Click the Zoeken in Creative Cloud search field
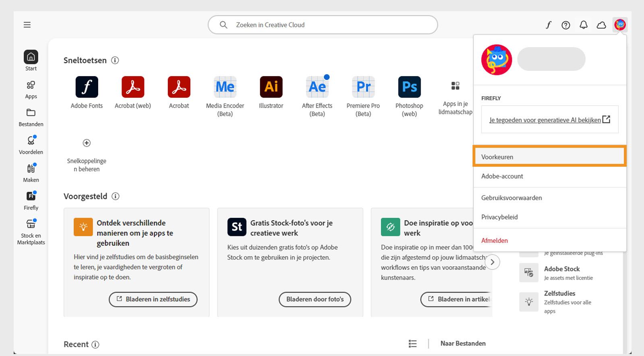Screen dimensions: 644x356 [323, 25]
